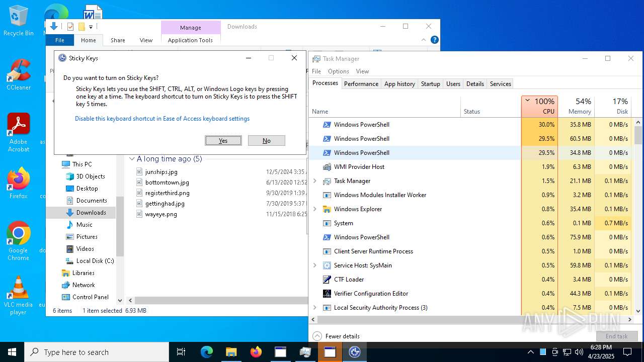
Task: Click the quick access down-arrow icon in Explorer title bar
Action: tap(54, 27)
